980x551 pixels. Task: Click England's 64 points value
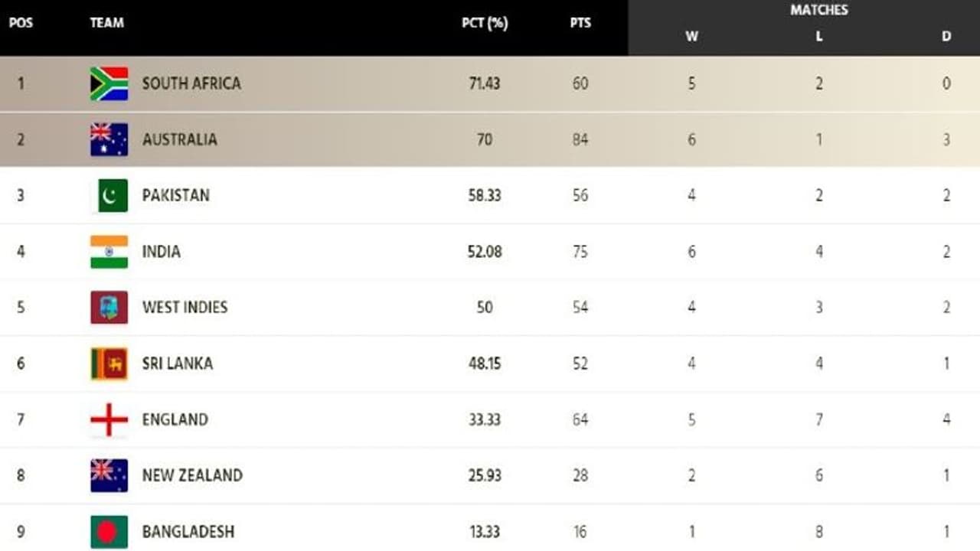click(x=580, y=419)
